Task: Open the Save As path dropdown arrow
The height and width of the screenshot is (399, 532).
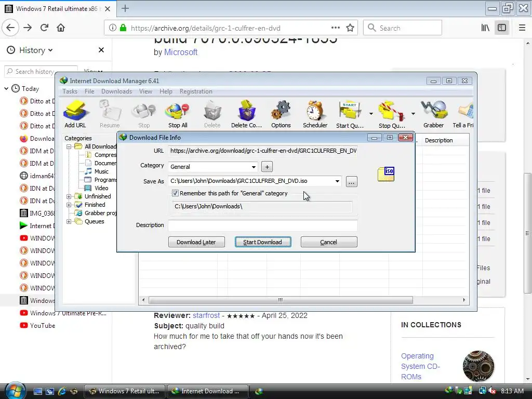Action: pyautogui.click(x=337, y=181)
